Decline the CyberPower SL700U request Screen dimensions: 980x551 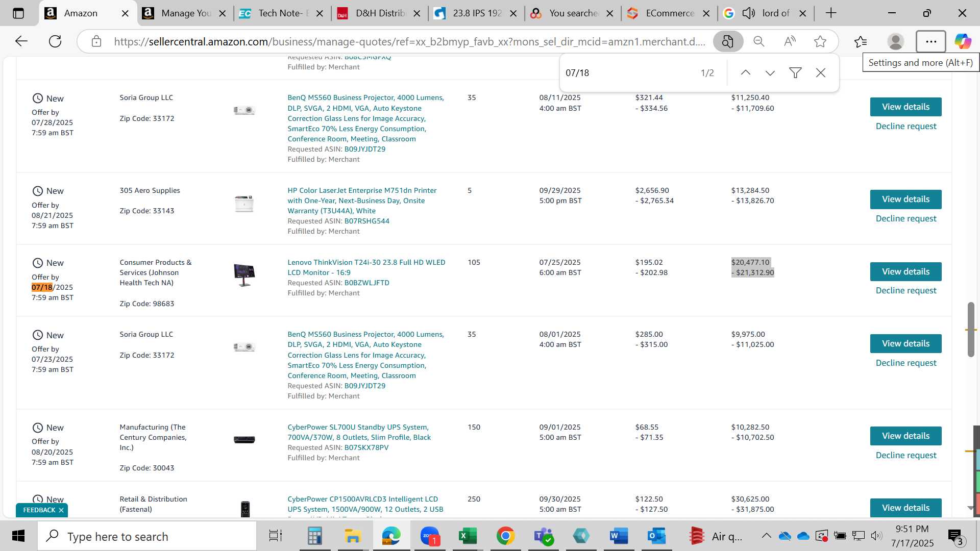[x=905, y=455]
